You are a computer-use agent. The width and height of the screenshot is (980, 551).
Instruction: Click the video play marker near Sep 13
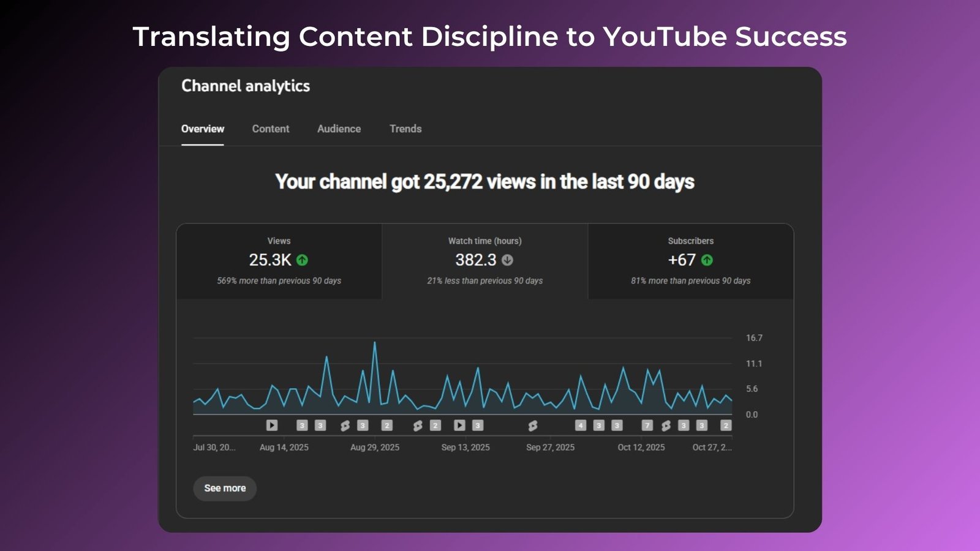click(459, 425)
